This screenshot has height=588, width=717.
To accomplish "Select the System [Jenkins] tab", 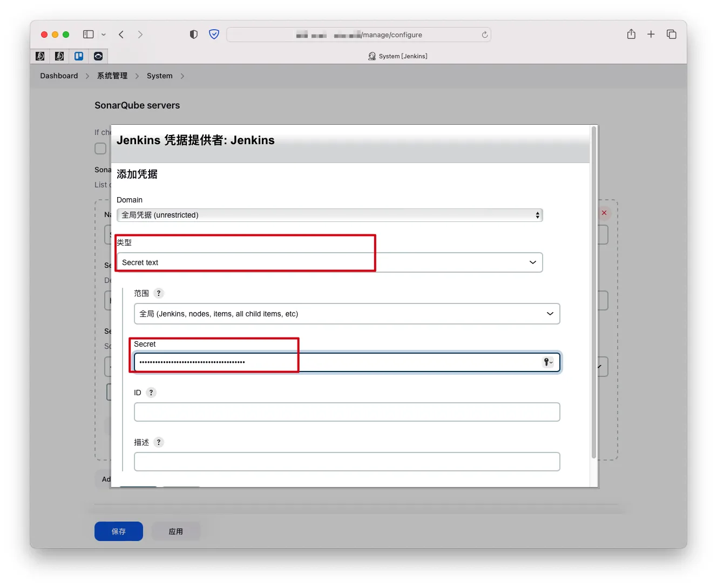I will 397,56.
